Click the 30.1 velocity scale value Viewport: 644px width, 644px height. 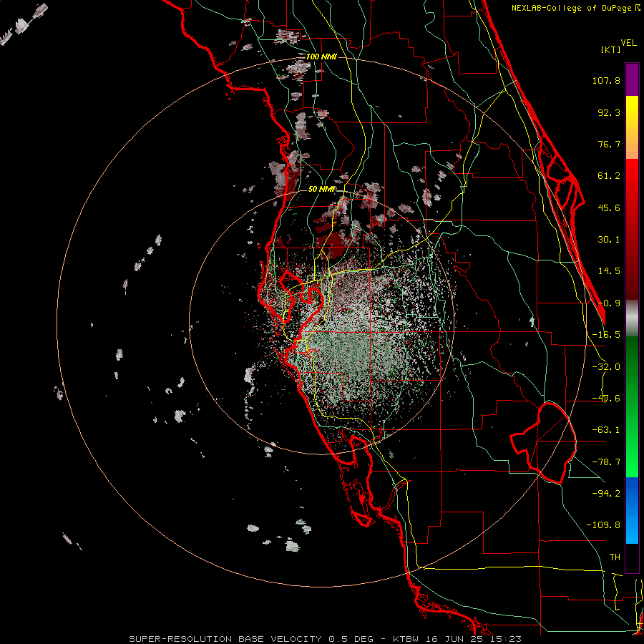click(x=609, y=240)
